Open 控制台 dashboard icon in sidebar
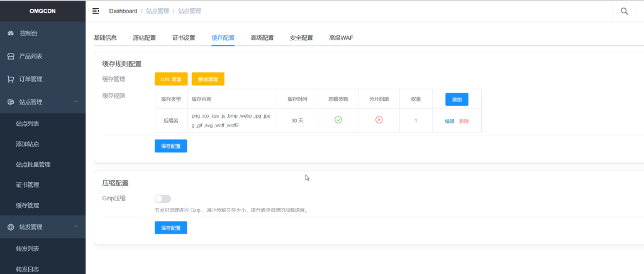 click(x=11, y=33)
